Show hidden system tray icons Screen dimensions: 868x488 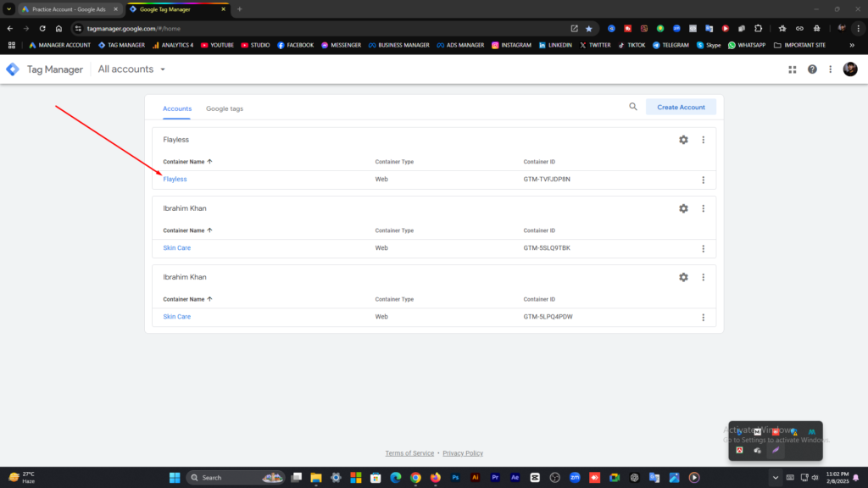[x=775, y=478]
